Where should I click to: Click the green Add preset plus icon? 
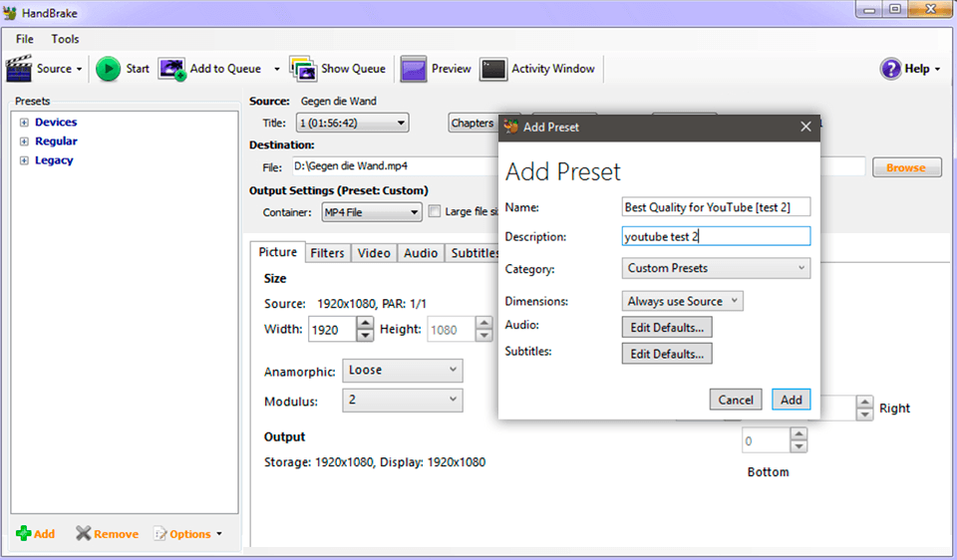click(23, 534)
